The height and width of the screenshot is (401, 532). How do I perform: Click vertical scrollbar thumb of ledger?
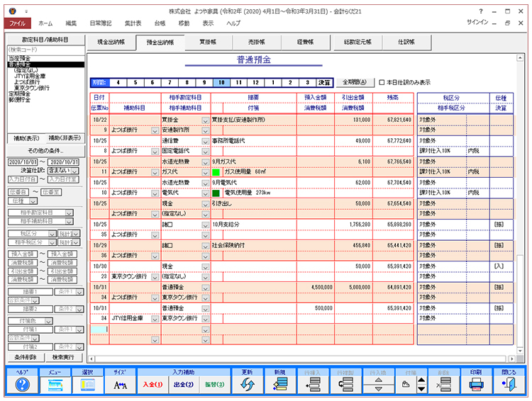pos(520,300)
